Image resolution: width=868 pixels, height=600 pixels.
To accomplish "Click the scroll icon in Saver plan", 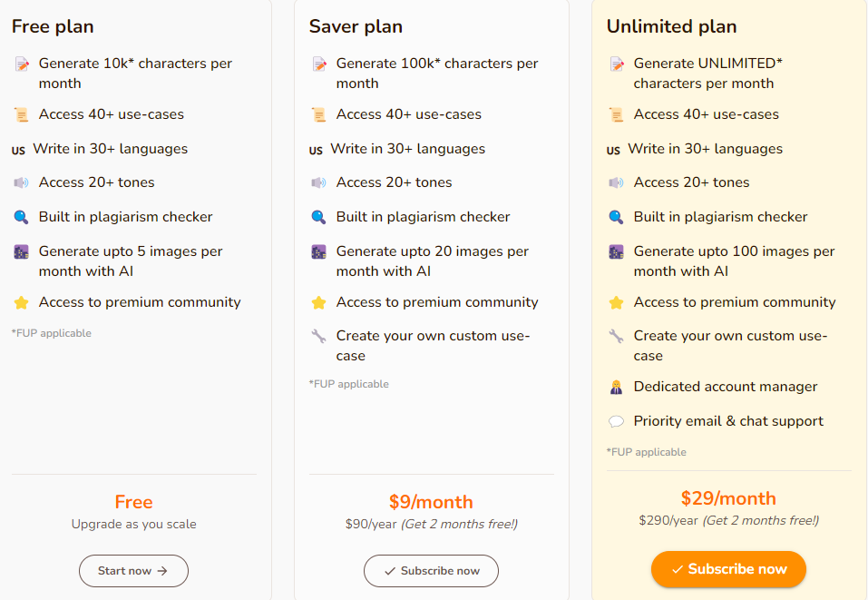I will pyautogui.click(x=318, y=114).
